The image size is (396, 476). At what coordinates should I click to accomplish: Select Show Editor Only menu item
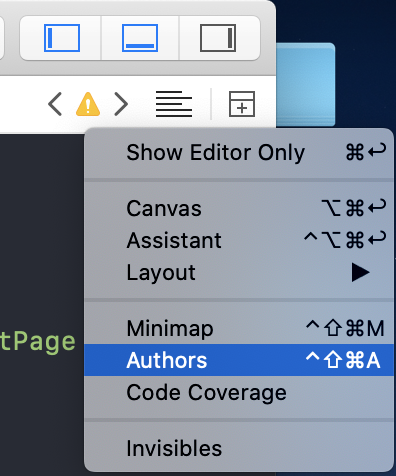pos(239,153)
